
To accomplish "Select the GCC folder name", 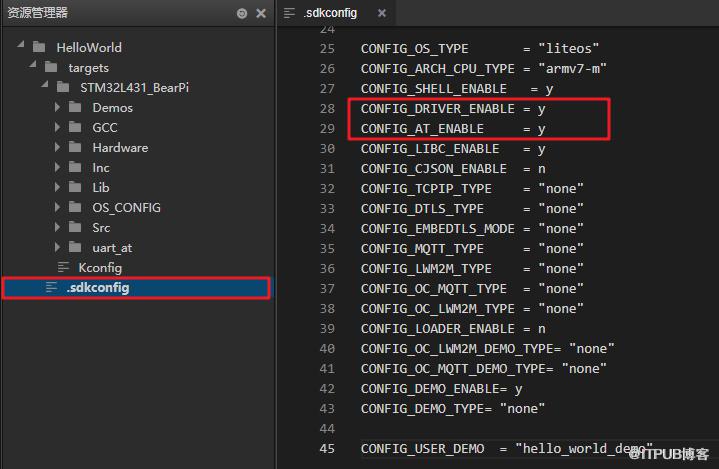I will (x=105, y=127).
